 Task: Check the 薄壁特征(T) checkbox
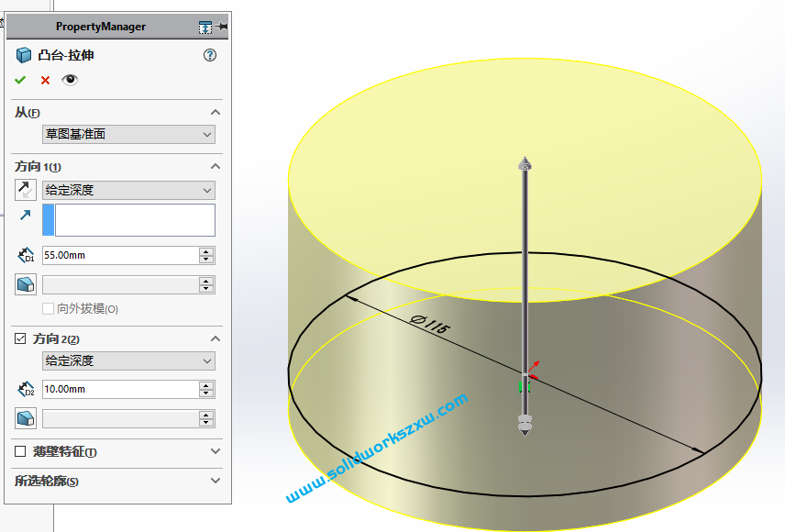tap(19, 451)
